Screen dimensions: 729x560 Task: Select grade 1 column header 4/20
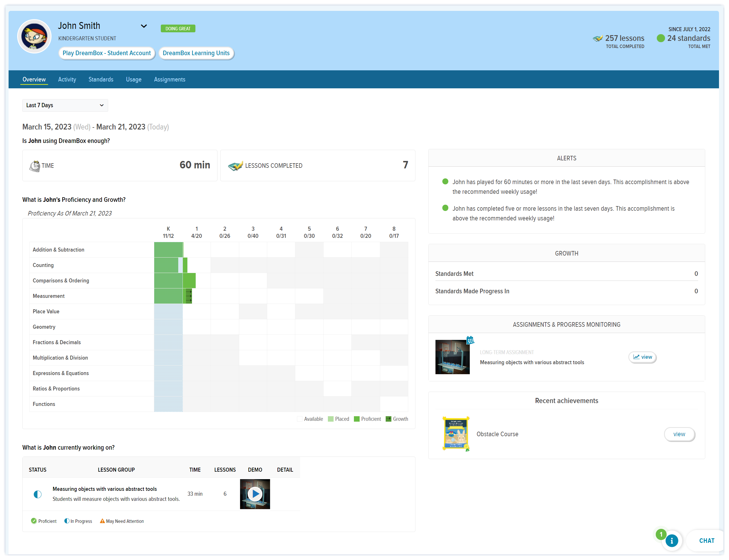(x=197, y=232)
